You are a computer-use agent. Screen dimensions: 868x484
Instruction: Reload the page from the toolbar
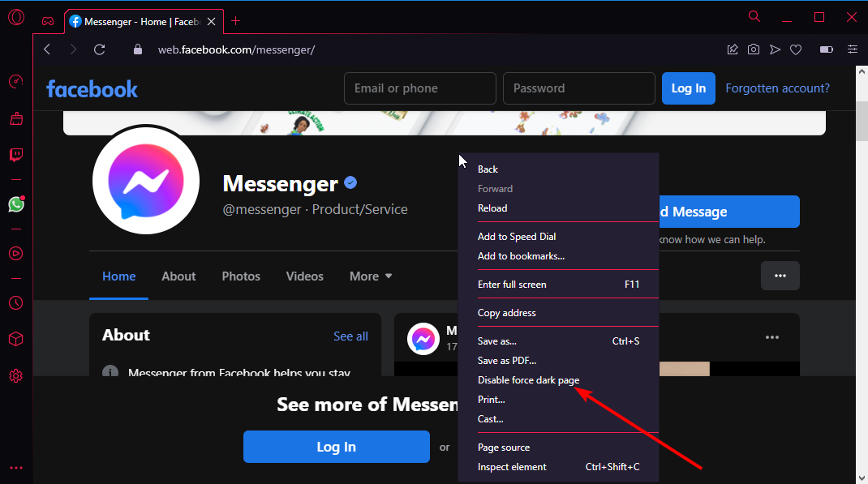(100, 49)
